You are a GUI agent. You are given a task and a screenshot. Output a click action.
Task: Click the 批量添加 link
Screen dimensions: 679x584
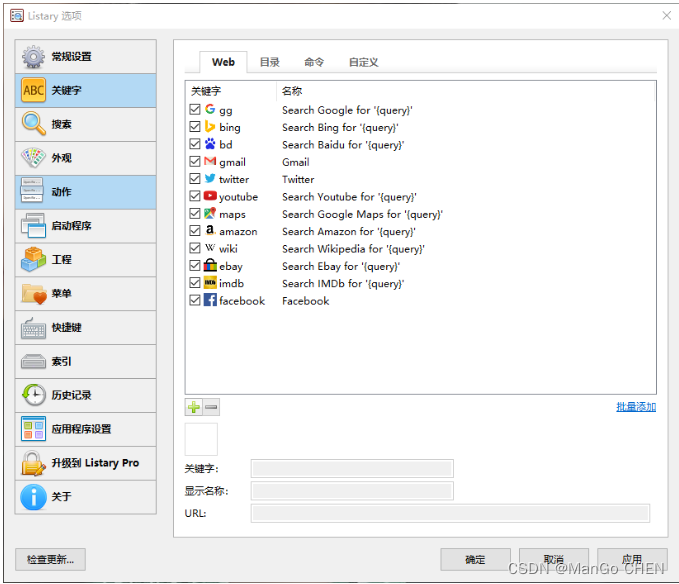[636, 407]
